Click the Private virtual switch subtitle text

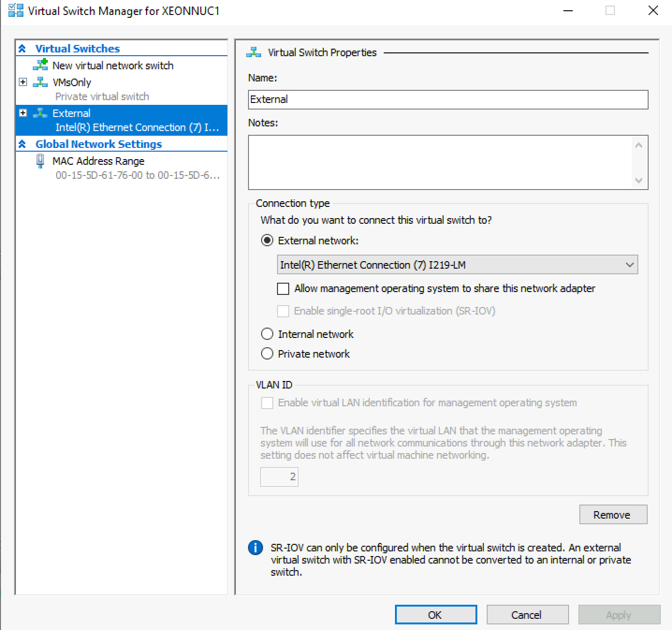(102, 96)
